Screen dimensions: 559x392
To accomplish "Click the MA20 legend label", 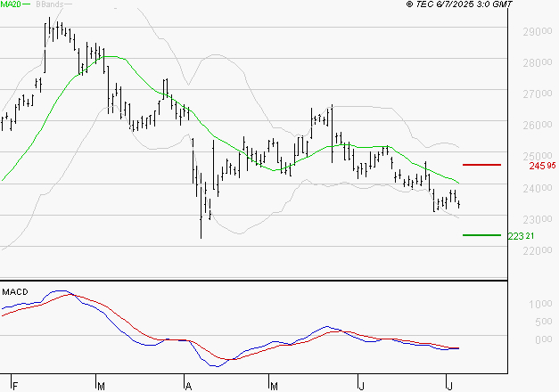I will pos(11,4).
